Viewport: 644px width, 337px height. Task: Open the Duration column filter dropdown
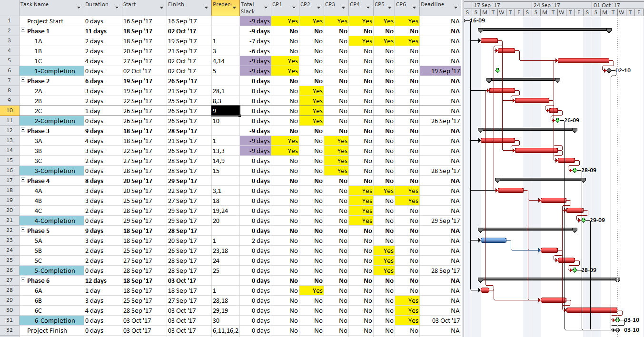click(x=117, y=8)
